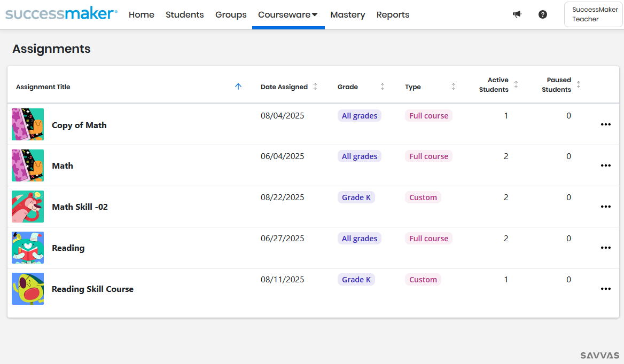The image size is (624, 364).
Task: Open three-dot menu for Math assignment
Action: (605, 165)
